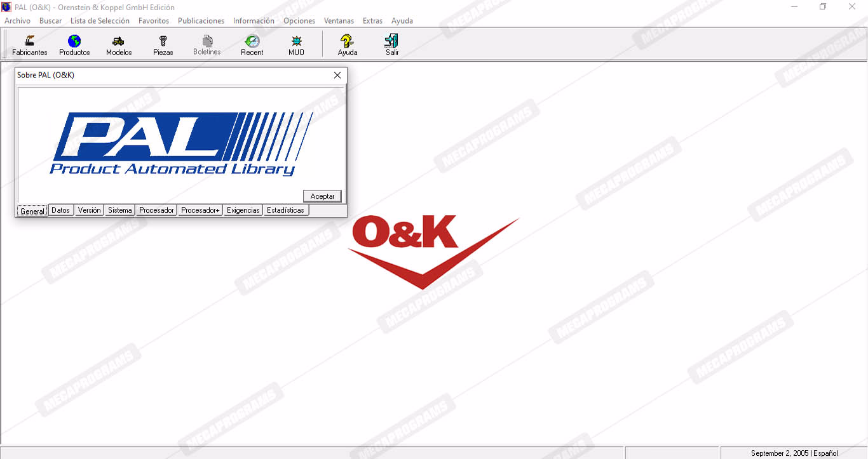Switch to the Estadísticas tab
This screenshot has width=868, height=459.
286,210
